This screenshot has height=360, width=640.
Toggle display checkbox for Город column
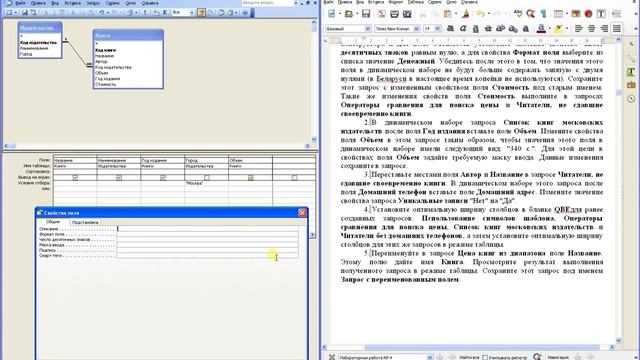point(207,178)
